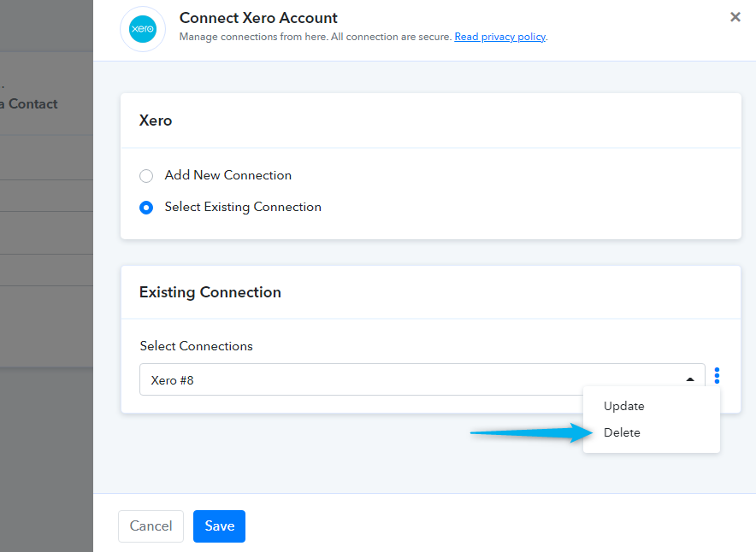
Task: Click the three-dot connection options icon
Action: (717, 376)
